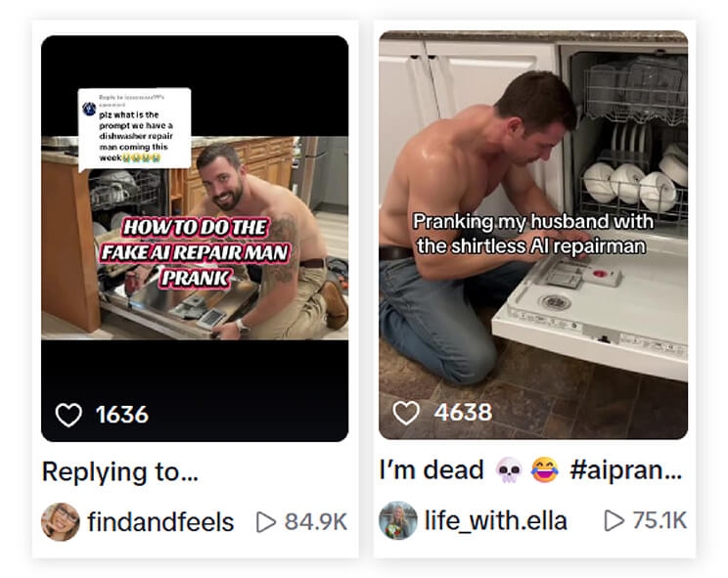Open the life_with.ella username link
The image size is (728, 578).
coord(496,520)
